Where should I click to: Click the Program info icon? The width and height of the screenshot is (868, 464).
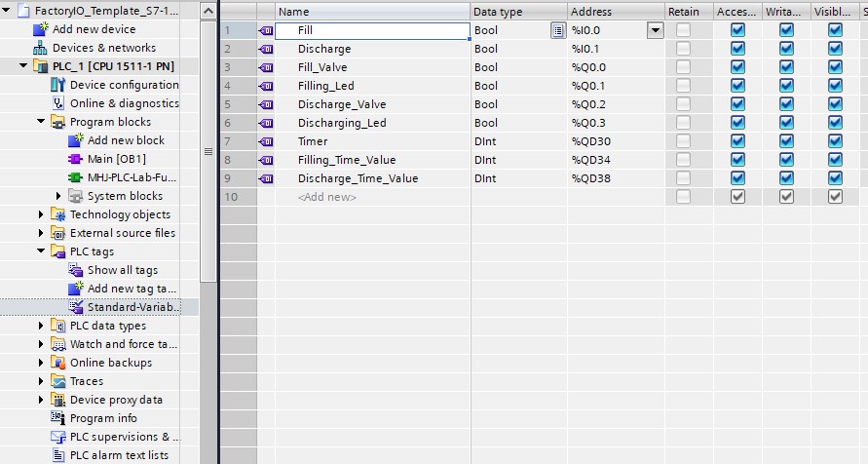click(58, 418)
